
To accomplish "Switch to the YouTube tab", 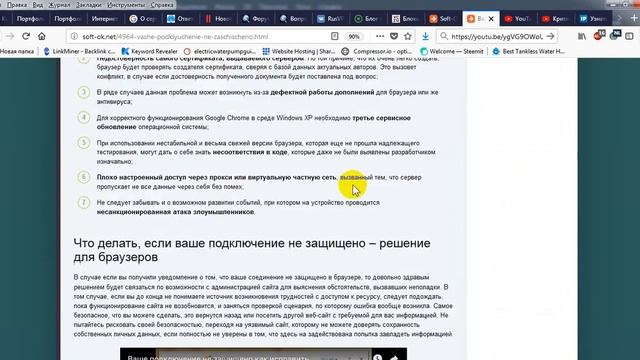I will pos(518,19).
